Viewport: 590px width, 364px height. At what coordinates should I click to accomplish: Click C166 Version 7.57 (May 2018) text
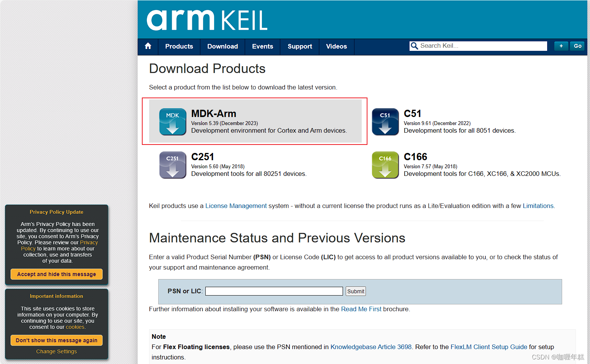pyautogui.click(x=431, y=166)
